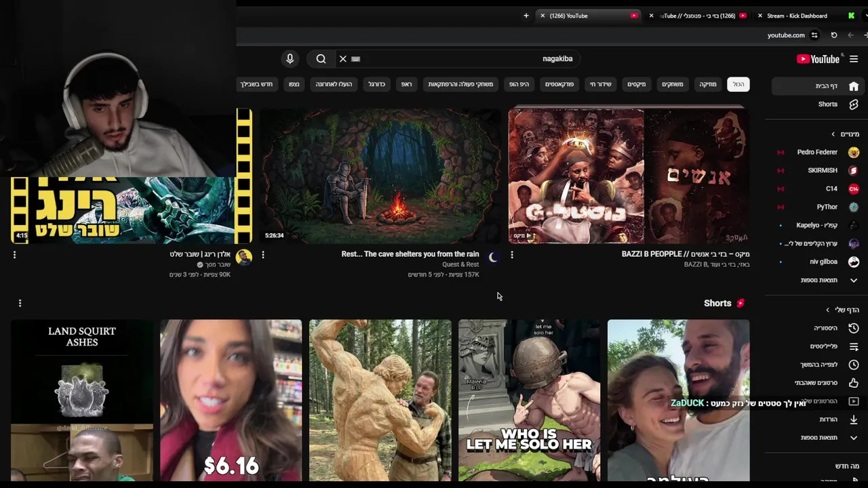The width and height of the screenshot is (868, 488).
Task: Expand the מינויים subscriptions header
Action: point(846,134)
